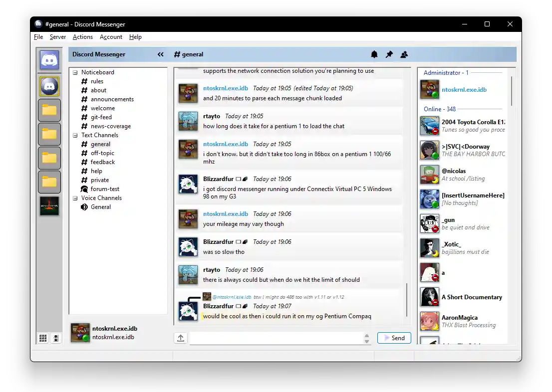Open notification settings via the bell icon
The height and width of the screenshot is (392, 552).
[x=374, y=54]
